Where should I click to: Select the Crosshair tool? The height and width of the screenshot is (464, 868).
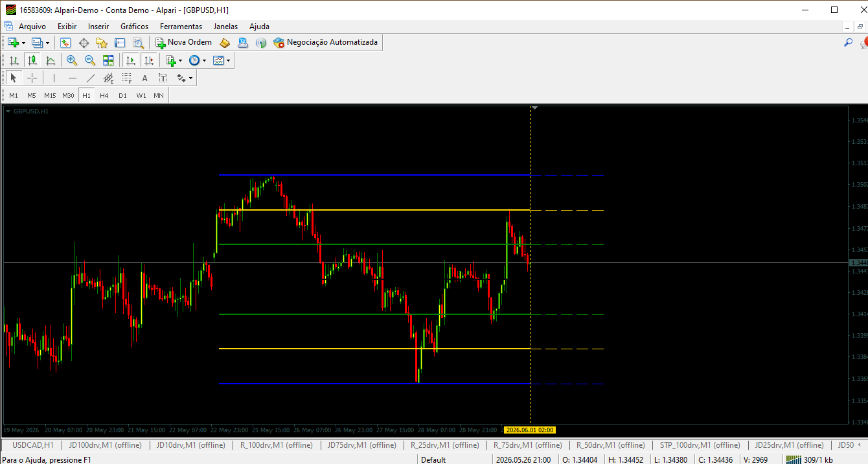click(32, 78)
